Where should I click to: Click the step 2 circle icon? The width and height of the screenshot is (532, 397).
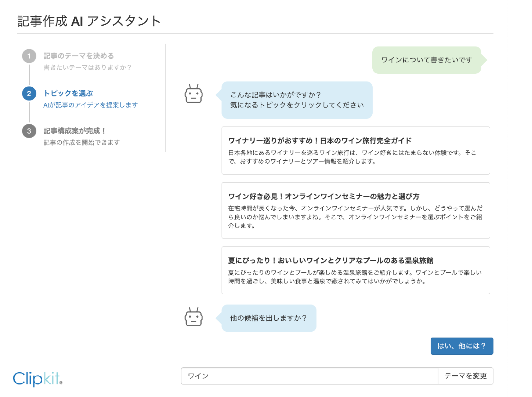point(29,94)
